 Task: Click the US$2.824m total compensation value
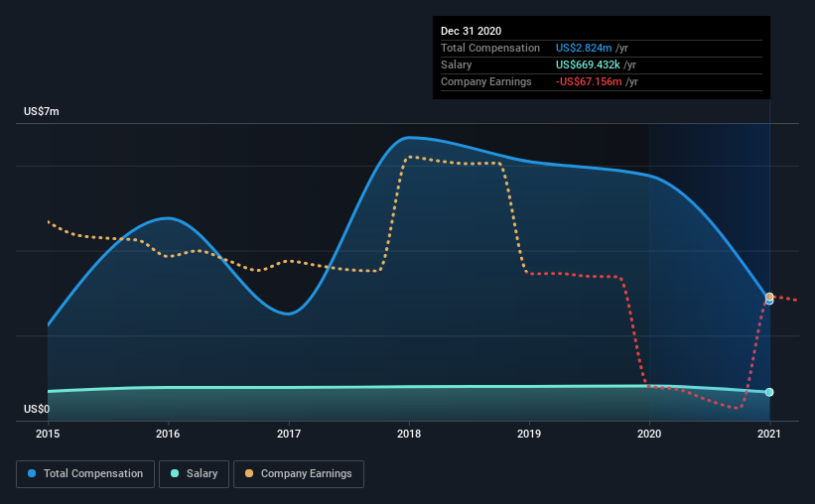point(584,48)
